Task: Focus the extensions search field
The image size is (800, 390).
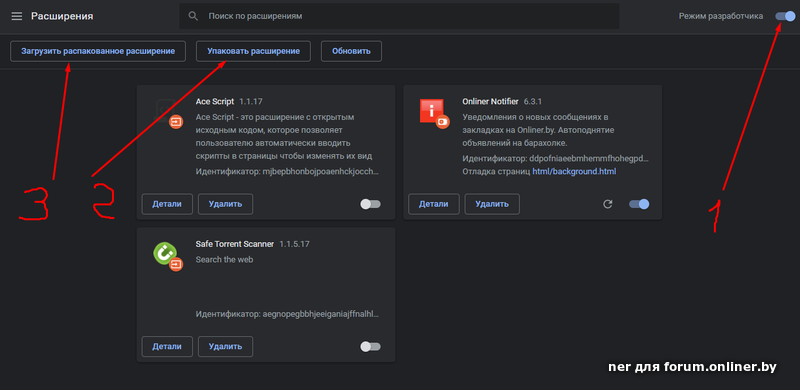Action: (399, 16)
